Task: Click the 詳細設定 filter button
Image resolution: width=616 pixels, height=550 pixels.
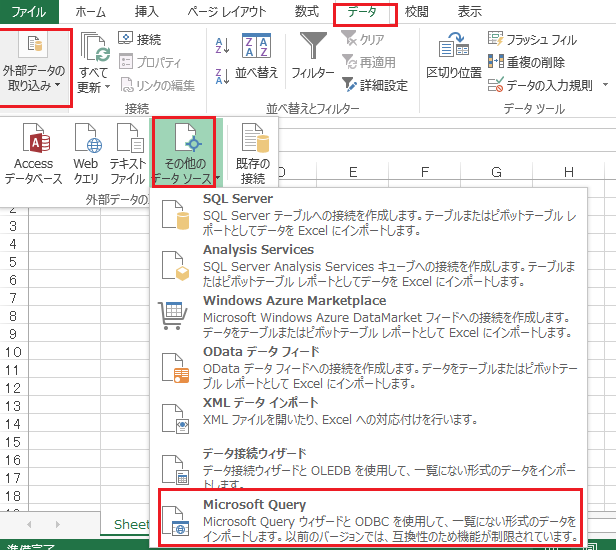Action: pyautogui.click(x=375, y=85)
